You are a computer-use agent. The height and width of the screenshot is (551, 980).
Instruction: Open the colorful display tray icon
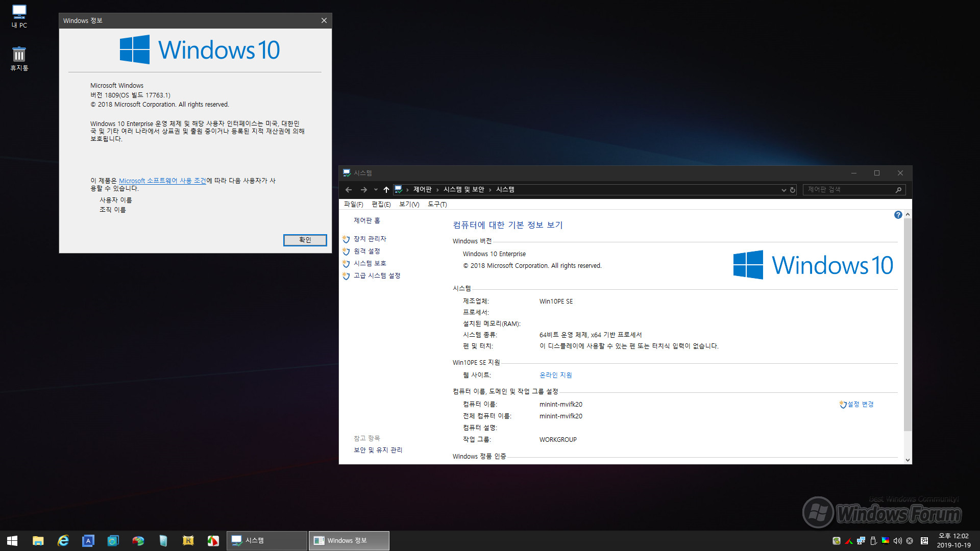point(885,541)
